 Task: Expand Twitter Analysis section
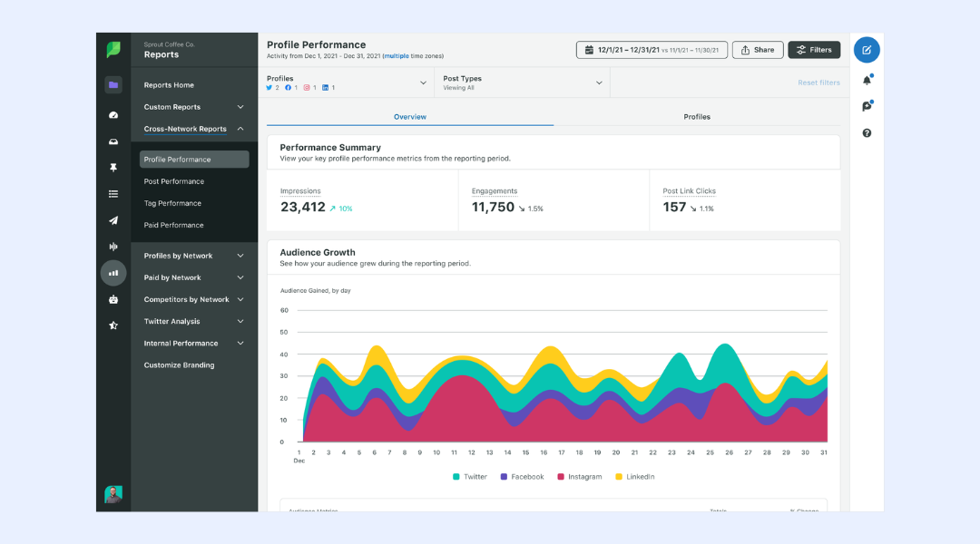click(194, 321)
